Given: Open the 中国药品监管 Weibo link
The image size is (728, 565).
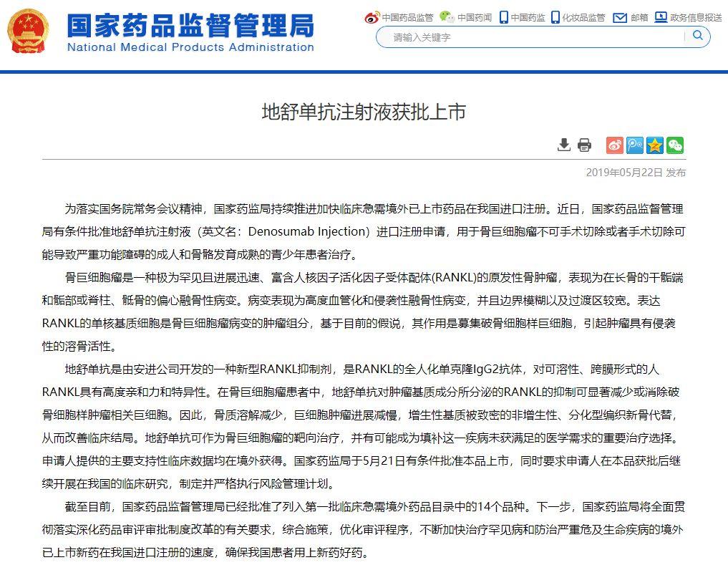Looking at the screenshot, I should click(407, 18).
